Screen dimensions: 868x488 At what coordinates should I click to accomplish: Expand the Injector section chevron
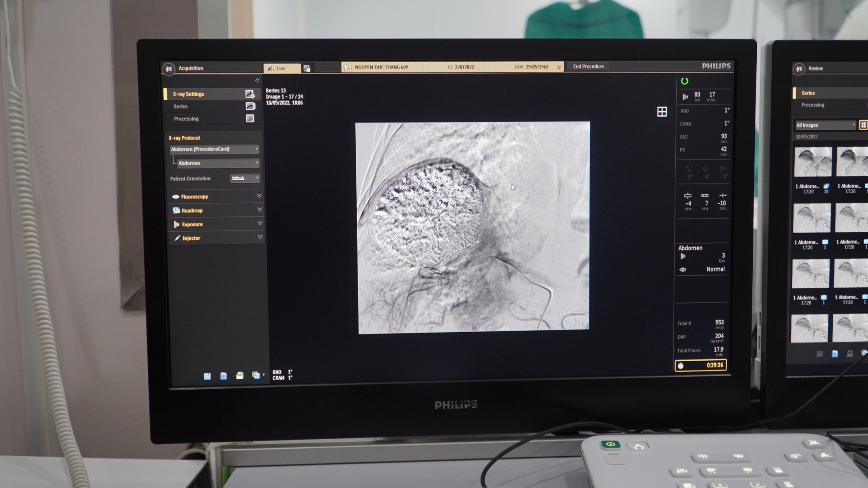(260, 237)
